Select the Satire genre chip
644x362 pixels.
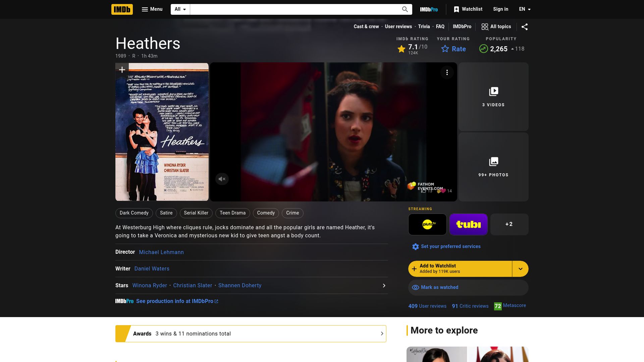[x=166, y=213]
